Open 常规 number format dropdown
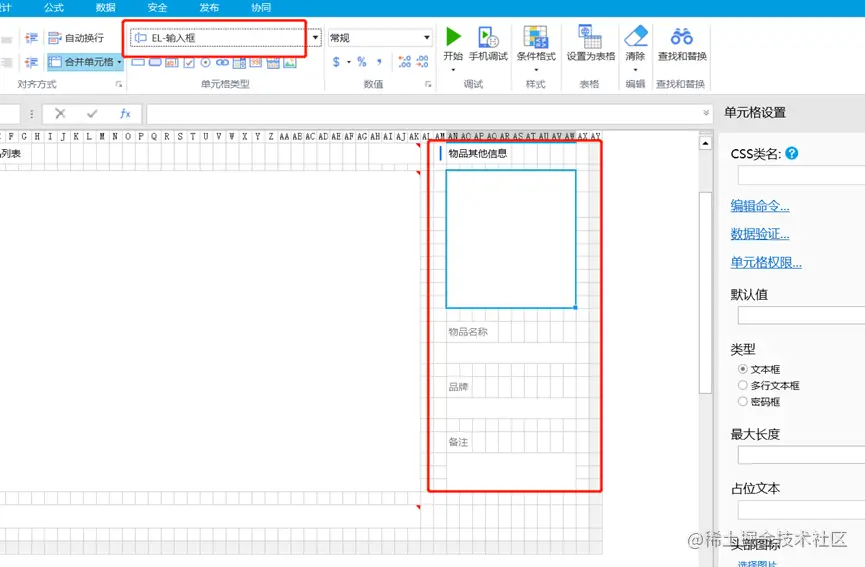The height and width of the screenshot is (567, 865). tap(426, 38)
